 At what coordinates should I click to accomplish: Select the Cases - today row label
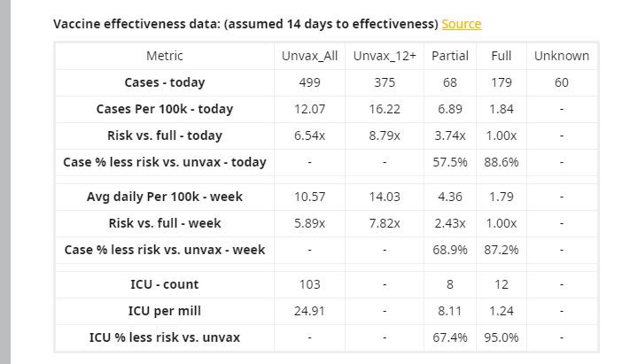click(x=165, y=82)
